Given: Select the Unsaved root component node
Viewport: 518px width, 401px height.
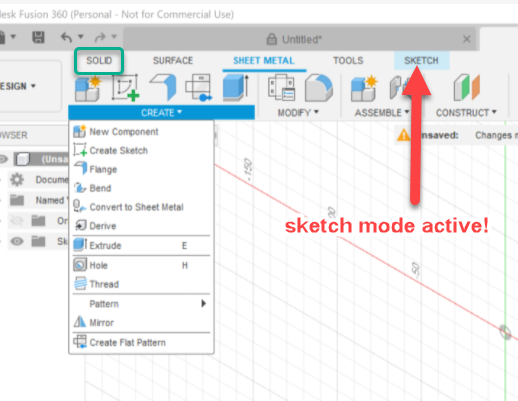Looking at the screenshot, I should [41, 159].
